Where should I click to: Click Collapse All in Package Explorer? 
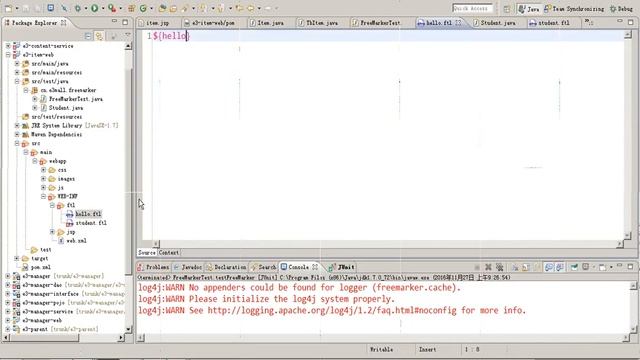[x=88, y=36]
